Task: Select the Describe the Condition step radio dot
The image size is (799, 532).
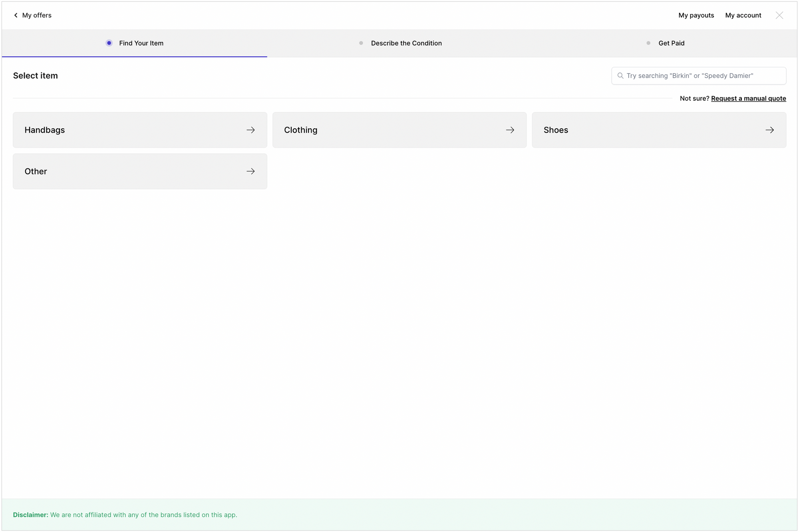Action: [x=361, y=43]
